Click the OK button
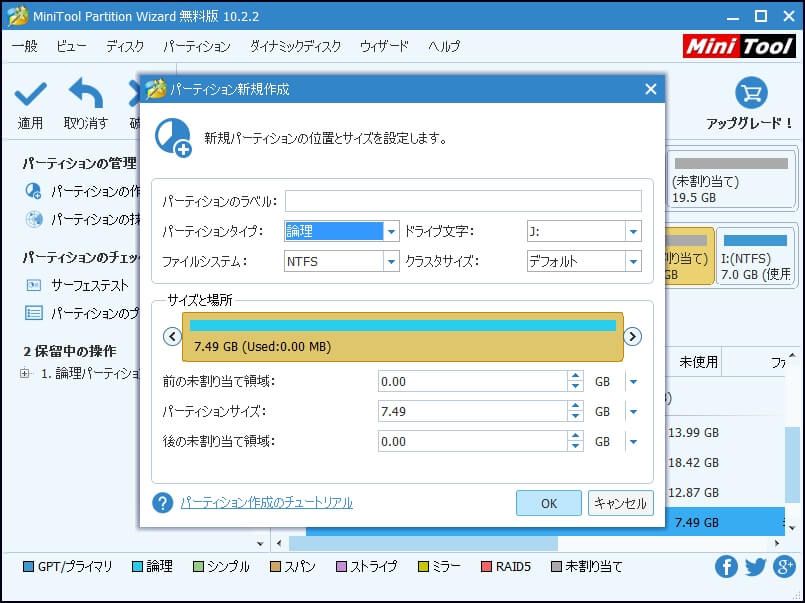This screenshot has width=805, height=603. click(549, 503)
